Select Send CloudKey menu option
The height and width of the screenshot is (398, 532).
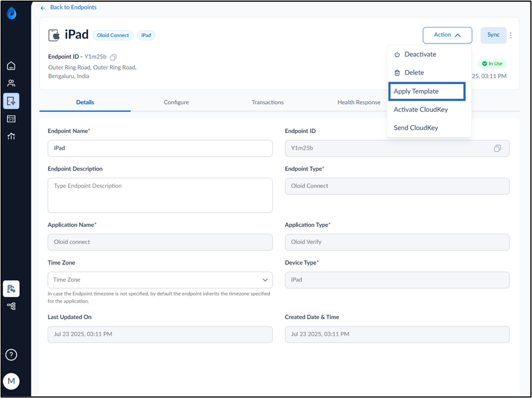click(429, 128)
